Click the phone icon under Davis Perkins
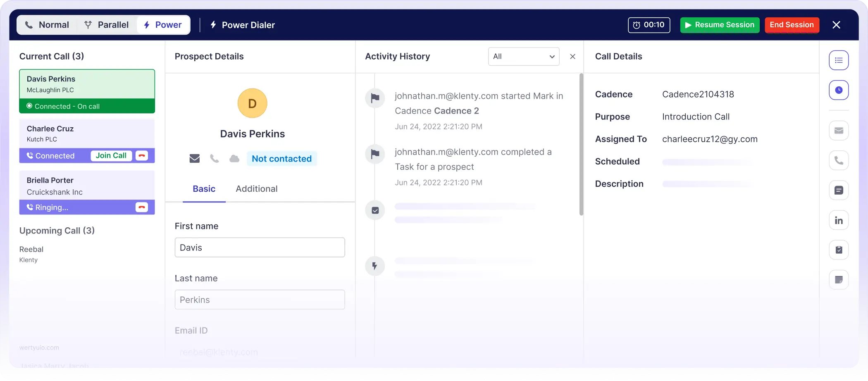The image size is (868, 381). point(214,159)
